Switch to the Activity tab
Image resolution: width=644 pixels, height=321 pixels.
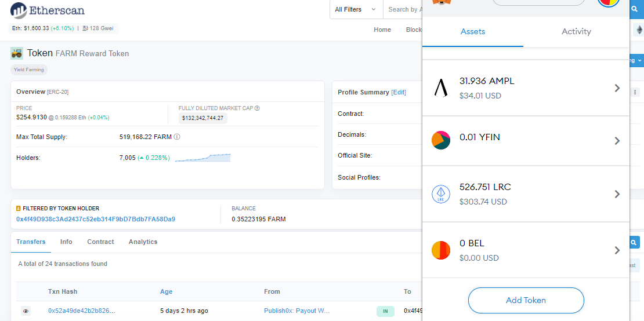click(x=576, y=31)
